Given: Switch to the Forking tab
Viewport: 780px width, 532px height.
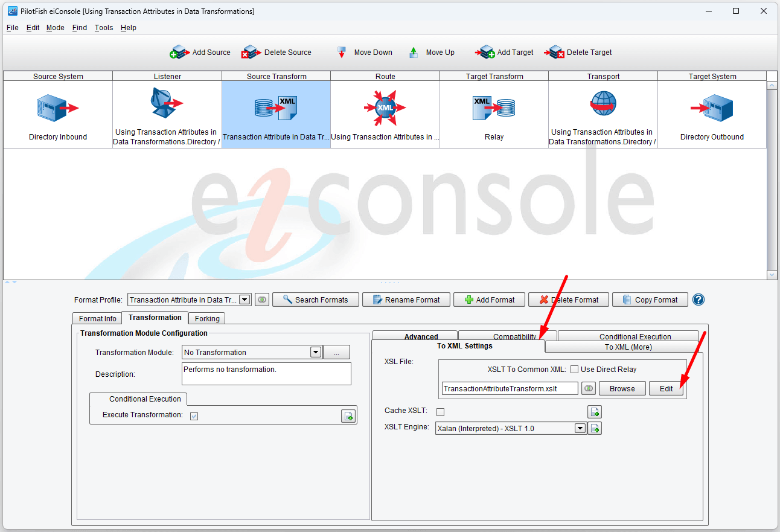Looking at the screenshot, I should (x=207, y=318).
